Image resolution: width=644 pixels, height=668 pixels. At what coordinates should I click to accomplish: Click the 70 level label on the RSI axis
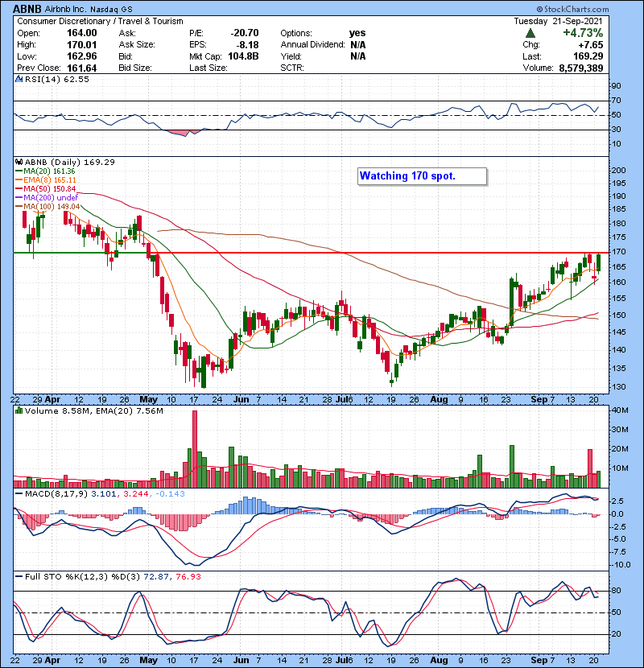617,101
